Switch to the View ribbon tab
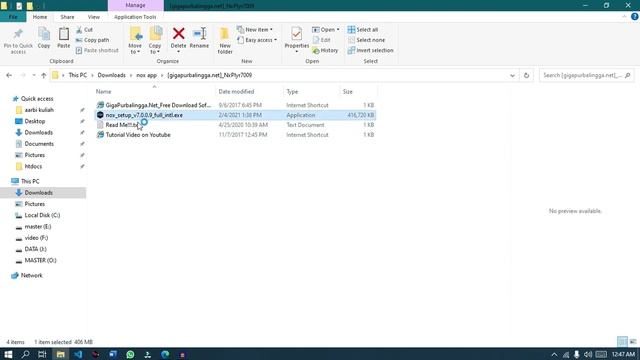This screenshot has width=640, height=360. pos(93,17)
